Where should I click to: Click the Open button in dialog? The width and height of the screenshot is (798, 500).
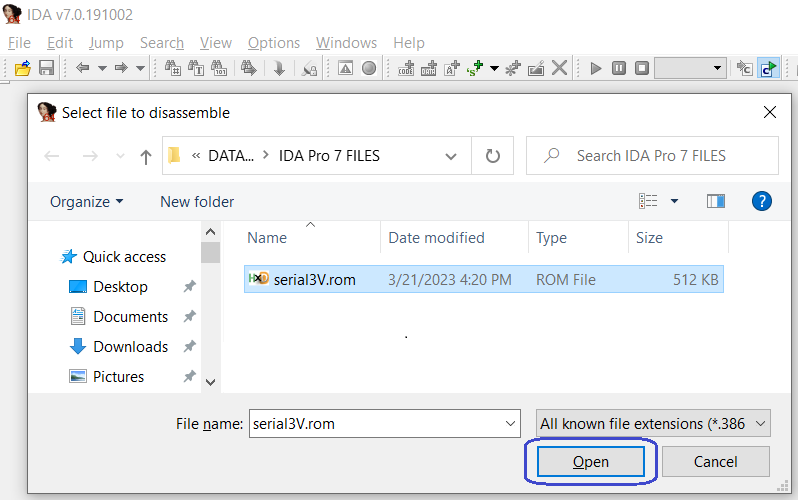click(590, 461)
